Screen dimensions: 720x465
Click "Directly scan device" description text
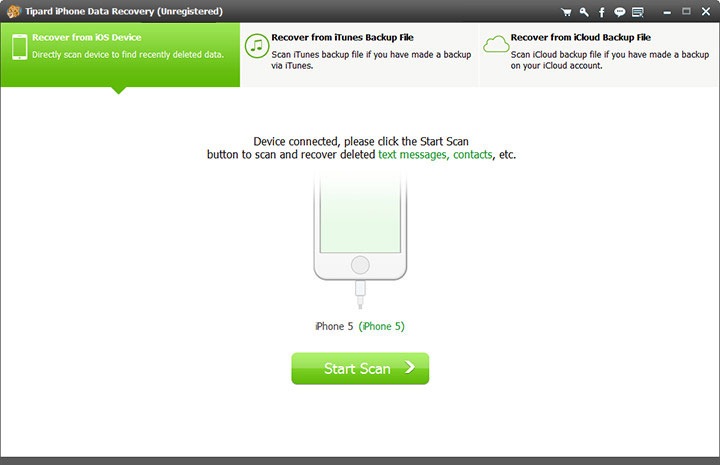tap(128, 55)
